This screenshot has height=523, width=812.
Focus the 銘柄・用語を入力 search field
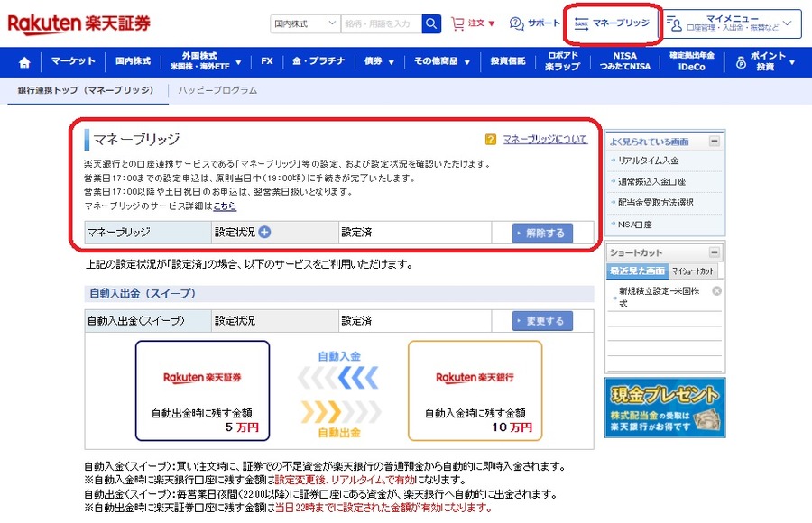coord(381,23)
